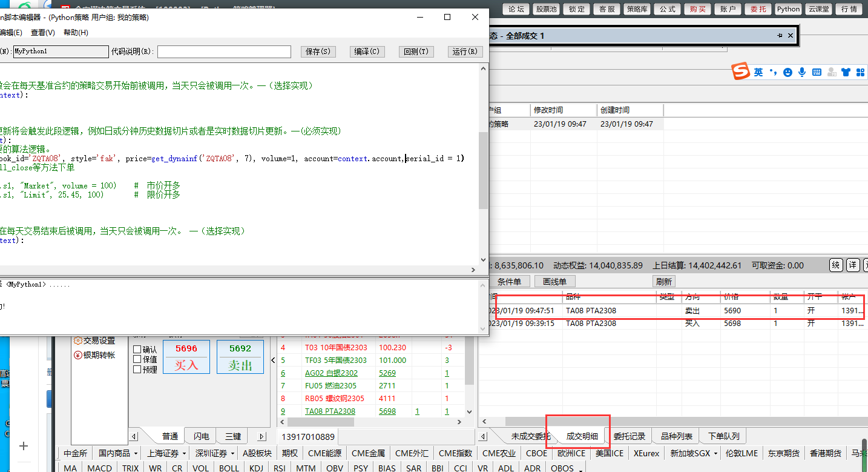Screen dimensions: 868x472
Task: Click 保存(S) button in script editor
Action: pos(318,52)
